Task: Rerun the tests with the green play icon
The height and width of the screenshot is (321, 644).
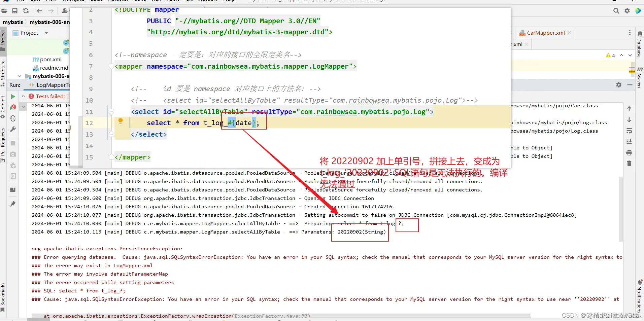Action: (x=13, y=97)
